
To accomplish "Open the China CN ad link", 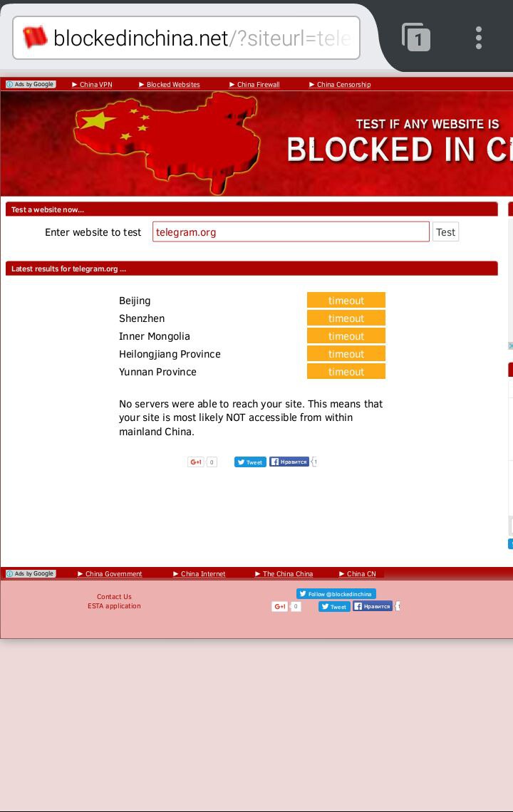I will (x=358, y=574).
